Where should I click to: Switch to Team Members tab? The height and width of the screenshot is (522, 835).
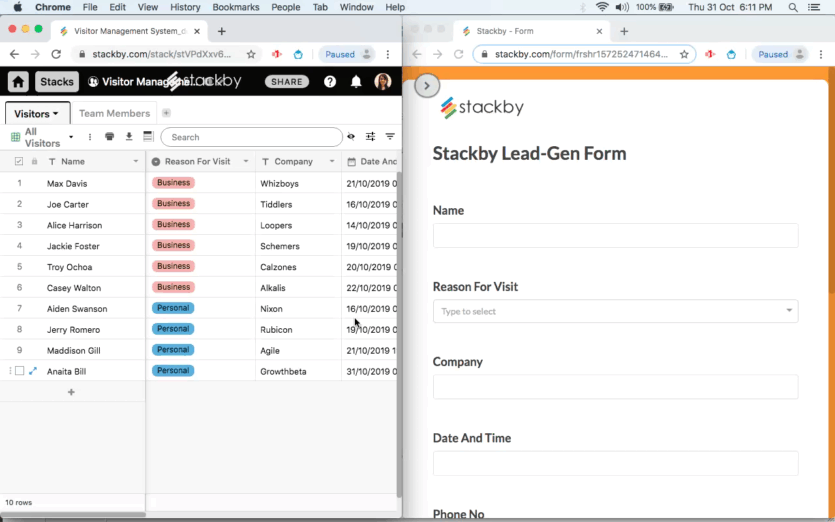click(x=114, y=113)
